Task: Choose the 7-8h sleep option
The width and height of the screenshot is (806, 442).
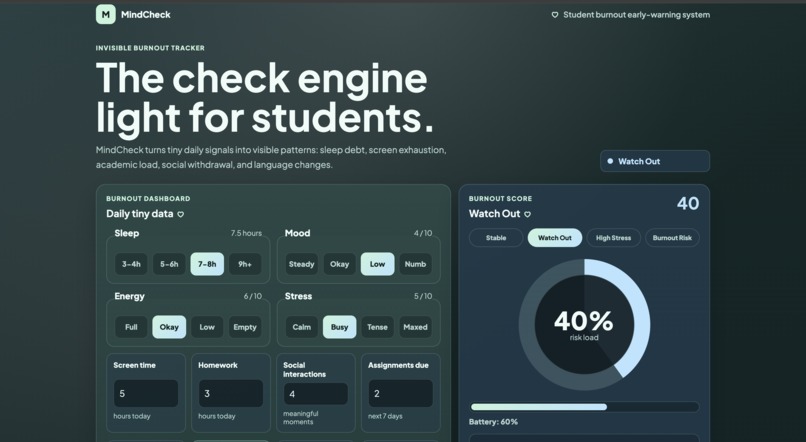Action: click(x=207, y=264)
